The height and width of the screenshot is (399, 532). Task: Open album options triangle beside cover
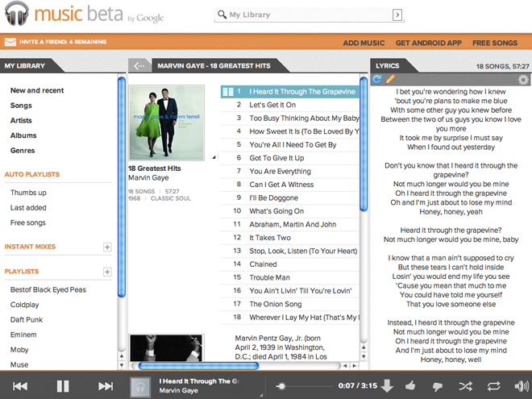pos(214,157)
